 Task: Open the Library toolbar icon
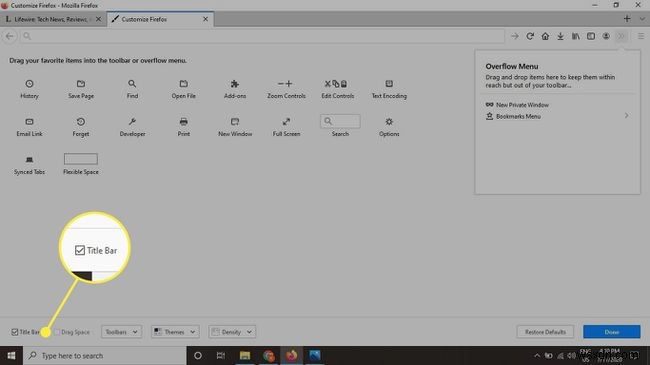[x=576, y=36]
